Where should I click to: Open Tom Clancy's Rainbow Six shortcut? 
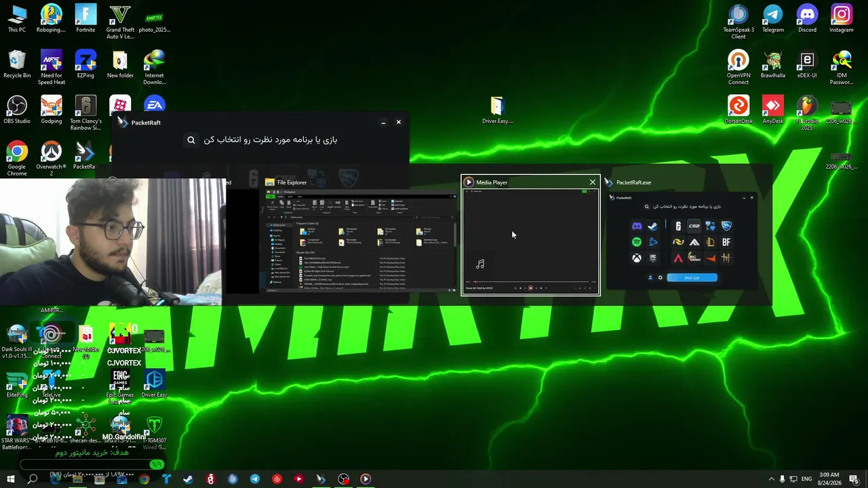85,113
